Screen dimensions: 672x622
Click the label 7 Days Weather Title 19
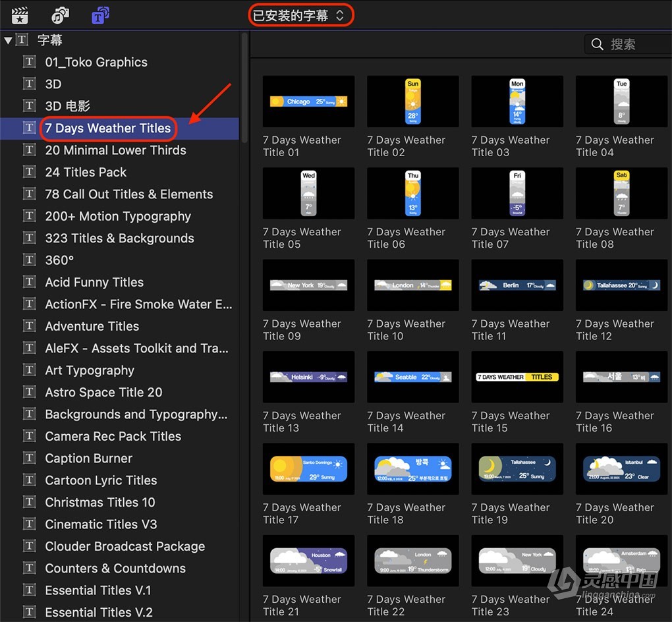point(511,513)
